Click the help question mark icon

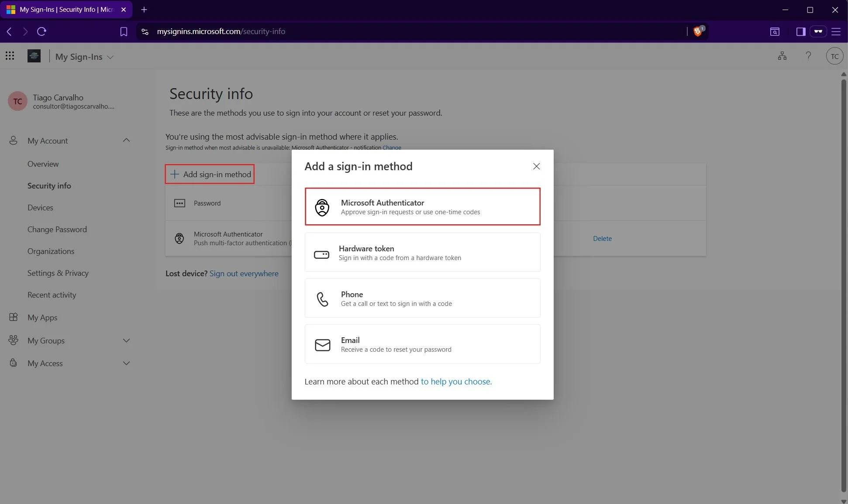pyautogui.click(x=808, y=56)
